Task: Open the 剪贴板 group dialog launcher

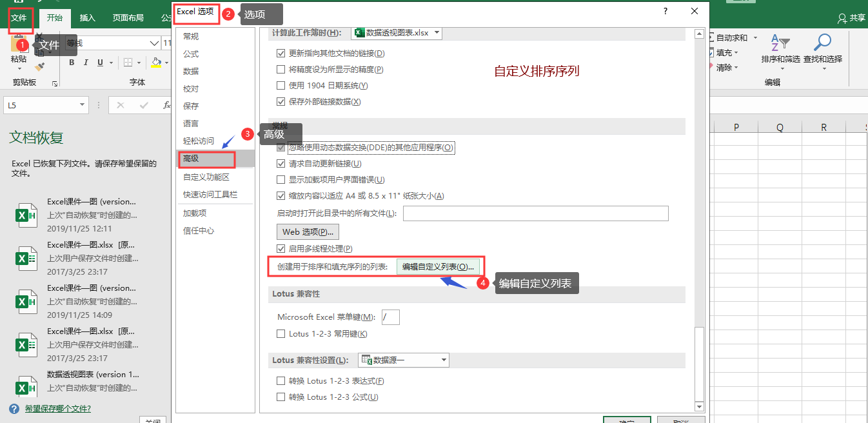Action: click(55, 83)
